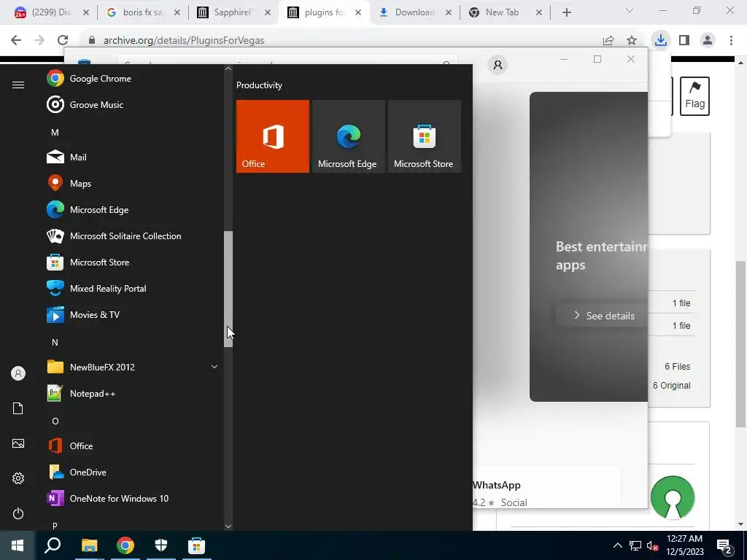Open File Explorer from the taskbar

click(x=89, y=545)
